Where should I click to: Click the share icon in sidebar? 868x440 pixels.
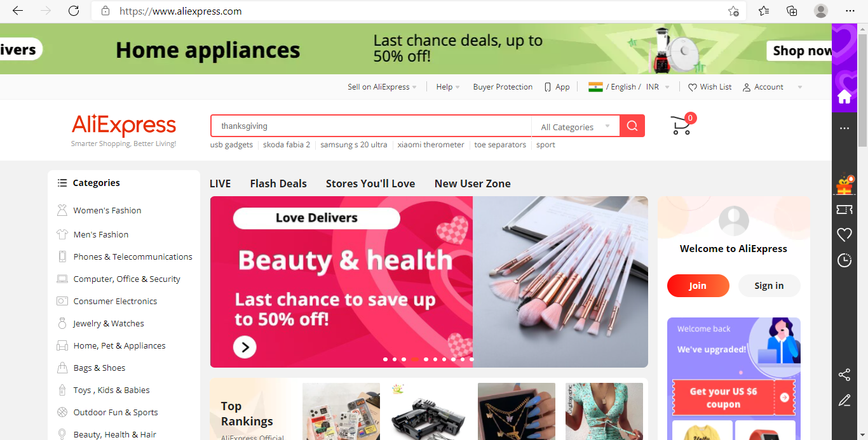click(844, 375)
